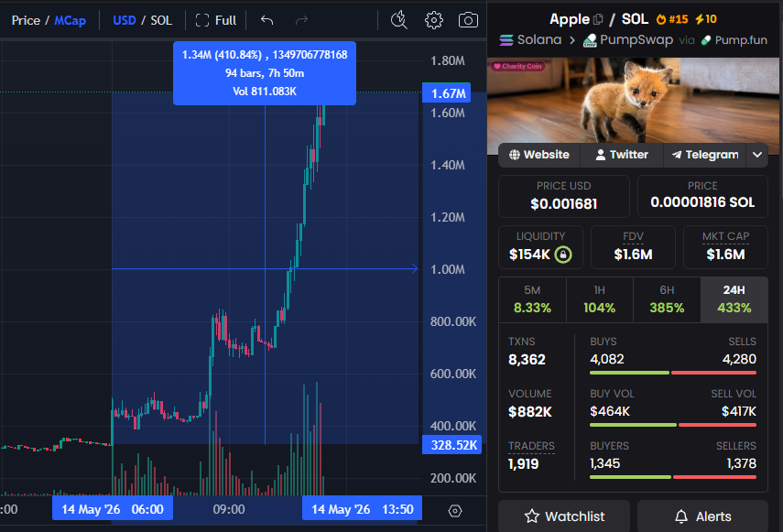Click the SELL VOL value $417K

738,411
